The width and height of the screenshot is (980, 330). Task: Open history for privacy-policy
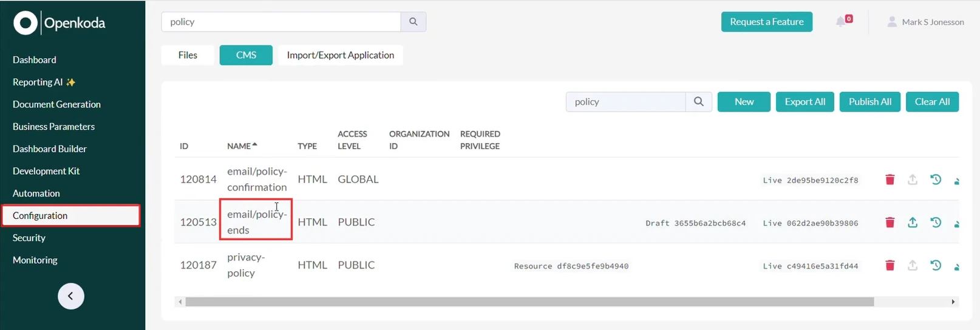pyautogui.click(x=936, y=266)
